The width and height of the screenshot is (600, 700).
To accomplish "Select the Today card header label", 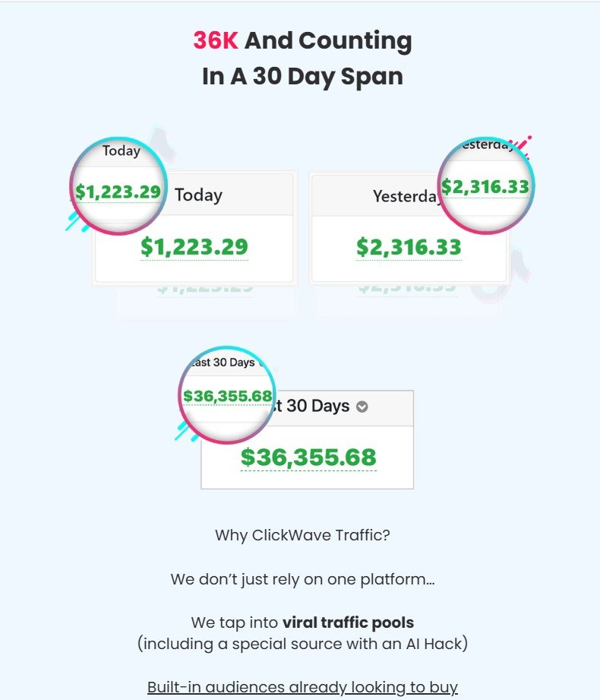I will [198, 195].
